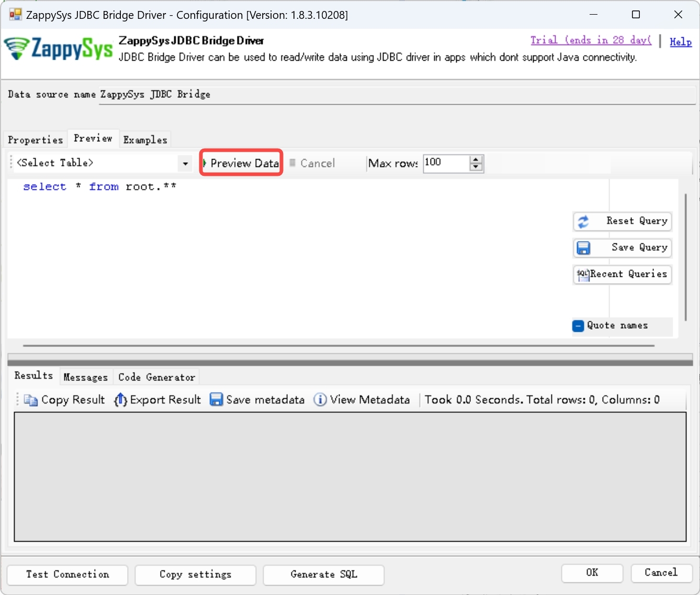Click the View Metadata info icon
700x595 pixels.
point(320,400)
